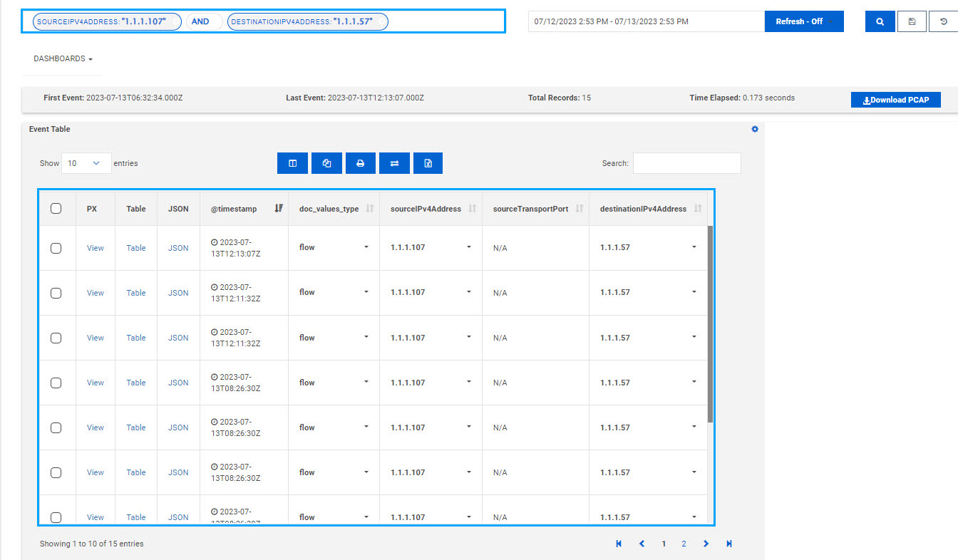Go to page 2 of results
Screen dimensions: 958x560
(684, 544)
